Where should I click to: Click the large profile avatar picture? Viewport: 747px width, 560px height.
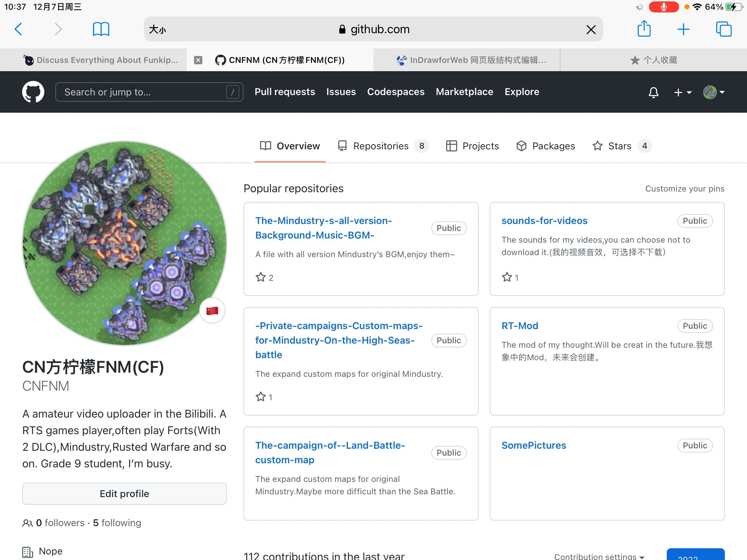pyautogui.click(x=124, y=243)
